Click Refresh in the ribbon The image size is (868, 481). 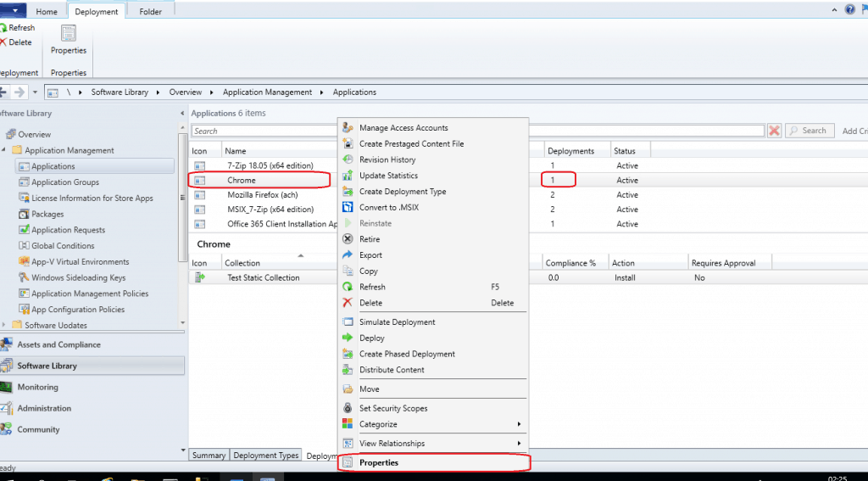pos(17,28)
